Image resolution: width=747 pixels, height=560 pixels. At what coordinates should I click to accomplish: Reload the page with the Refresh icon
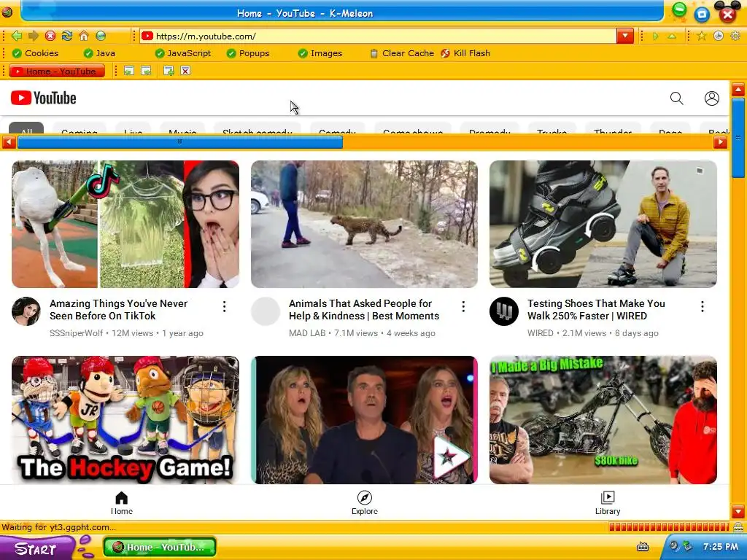point(66,36)
